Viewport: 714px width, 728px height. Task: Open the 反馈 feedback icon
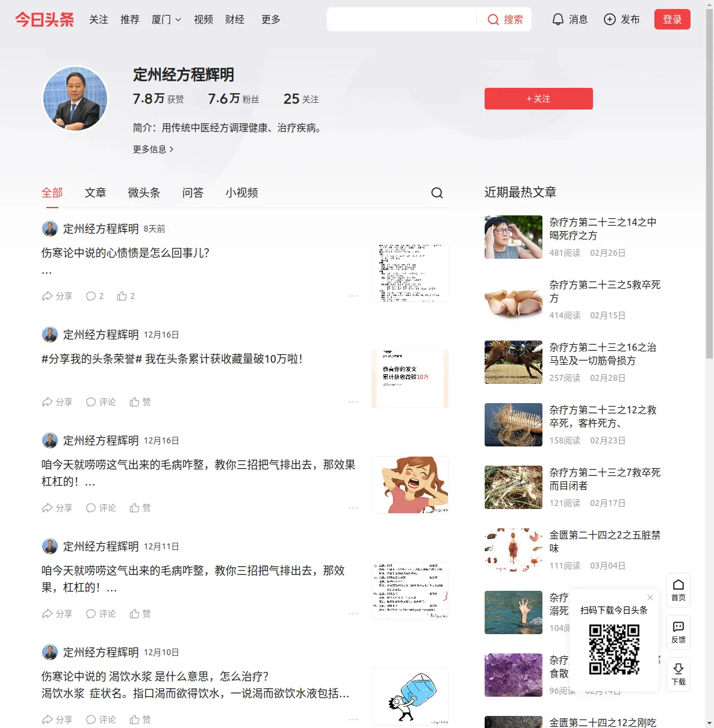[x=678, y=632]
